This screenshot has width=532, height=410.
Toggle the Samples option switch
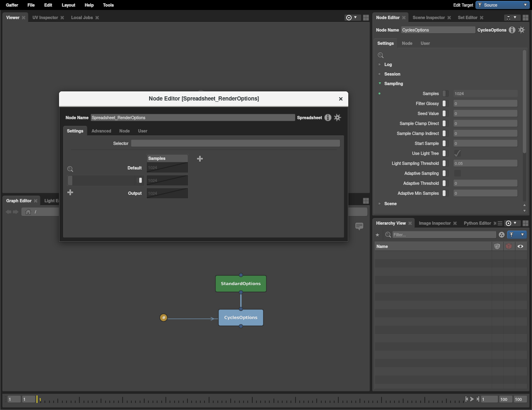(445, 93)
